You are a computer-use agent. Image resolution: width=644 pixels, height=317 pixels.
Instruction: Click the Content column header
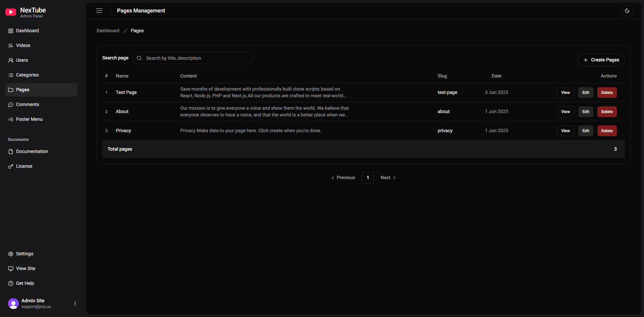coord(189,76)
